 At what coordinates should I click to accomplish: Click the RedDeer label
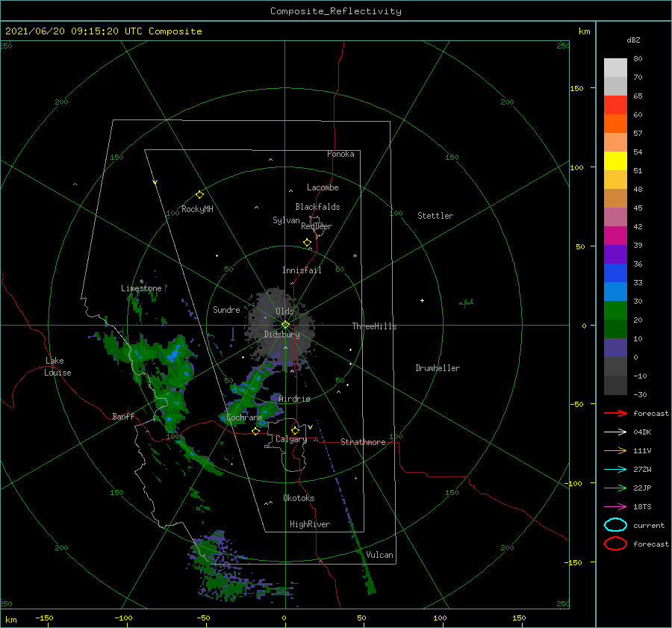pos(317,226)
